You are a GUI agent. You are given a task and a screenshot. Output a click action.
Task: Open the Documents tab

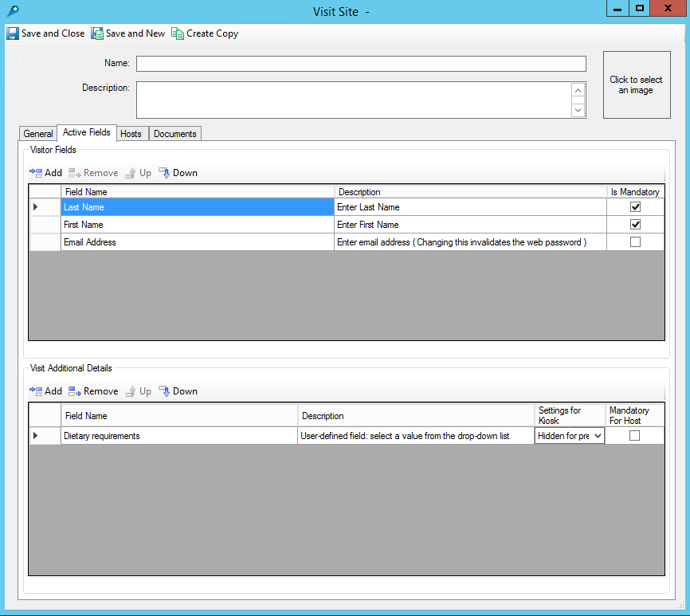(x=175, y=134)
